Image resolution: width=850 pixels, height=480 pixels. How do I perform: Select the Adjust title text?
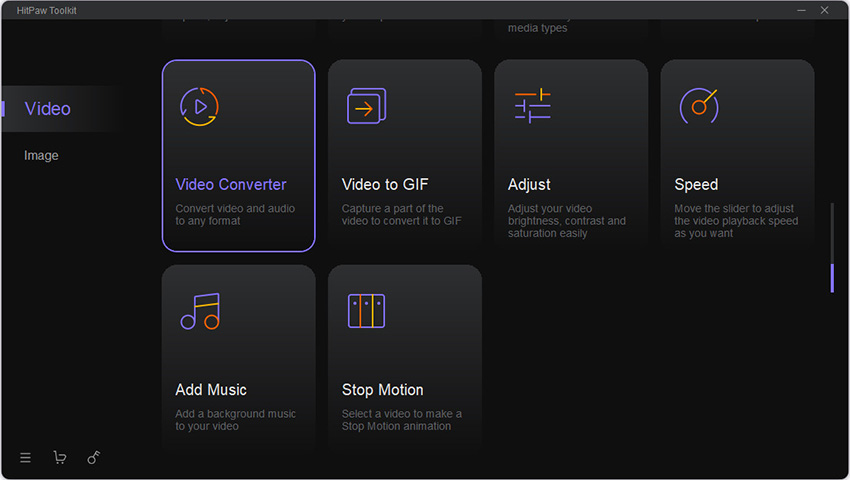point(529,184)
